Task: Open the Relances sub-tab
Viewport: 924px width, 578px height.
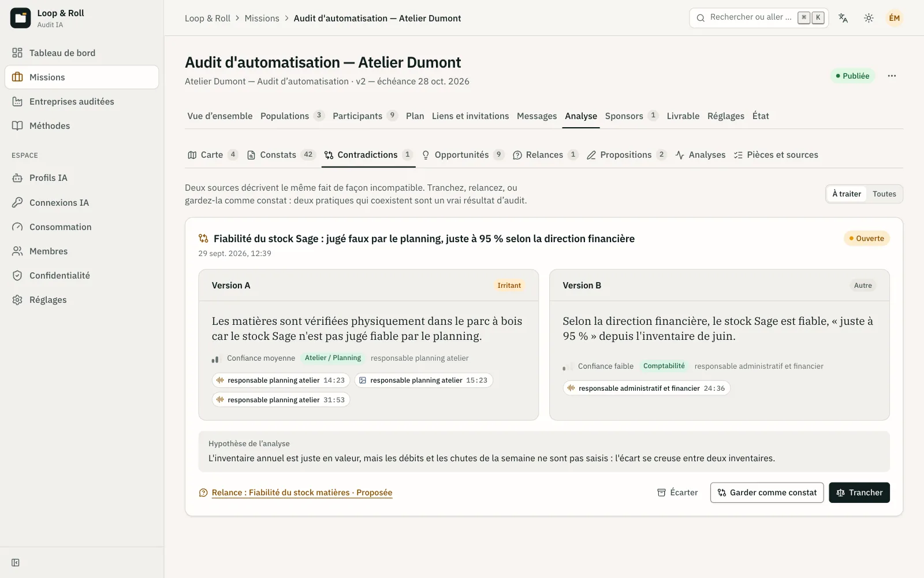Action: pos(545,155)
